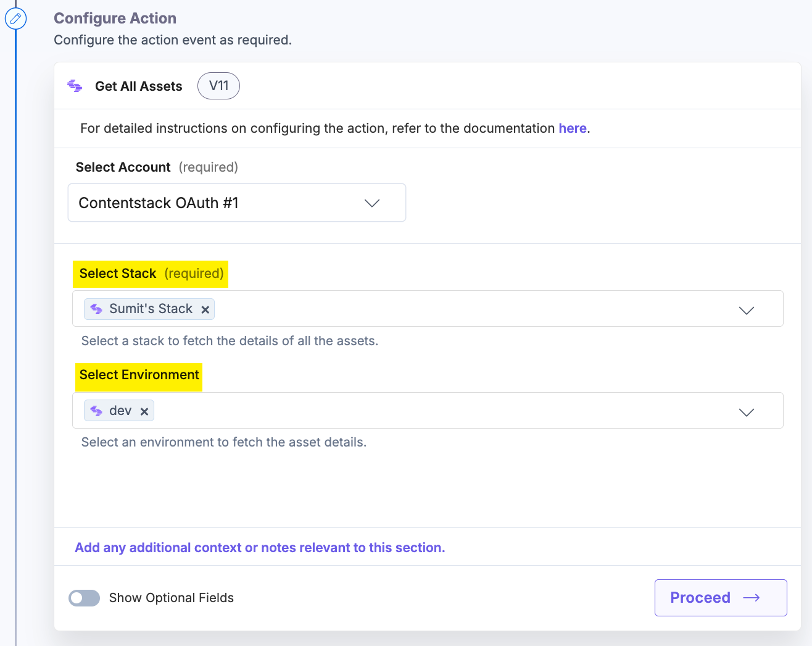The image size is (812, 646).
Task: Click 'Add any additional context or notes' link
Action: point(260,547)
